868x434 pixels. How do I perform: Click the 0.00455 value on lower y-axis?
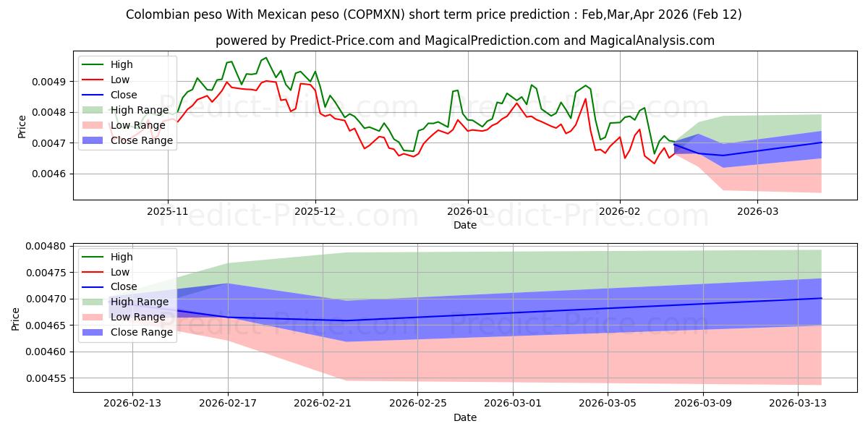pyautogui.click(x=48, y=378)
